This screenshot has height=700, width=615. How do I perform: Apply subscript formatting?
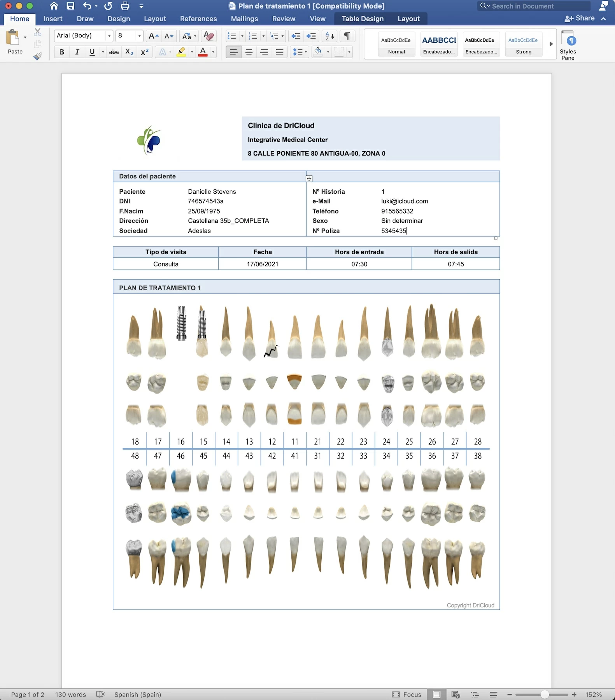tap(130, 52)
